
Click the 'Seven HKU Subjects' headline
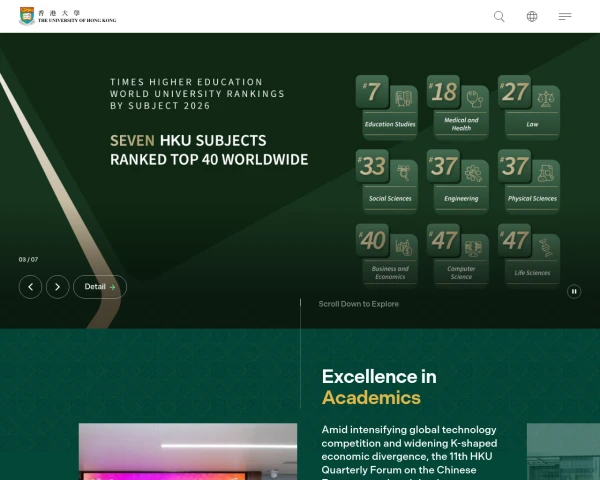(209, 150)
